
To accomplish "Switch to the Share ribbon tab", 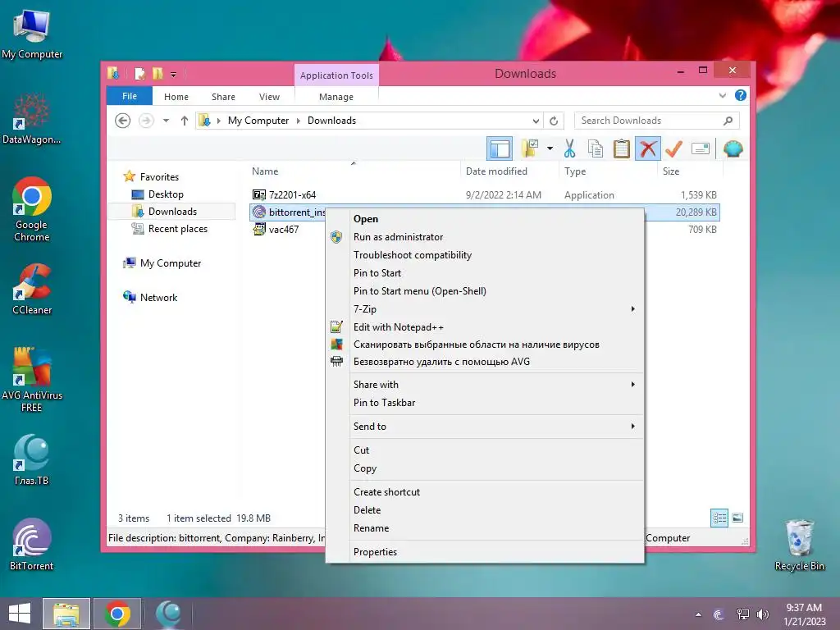I will tap(223, 97).
